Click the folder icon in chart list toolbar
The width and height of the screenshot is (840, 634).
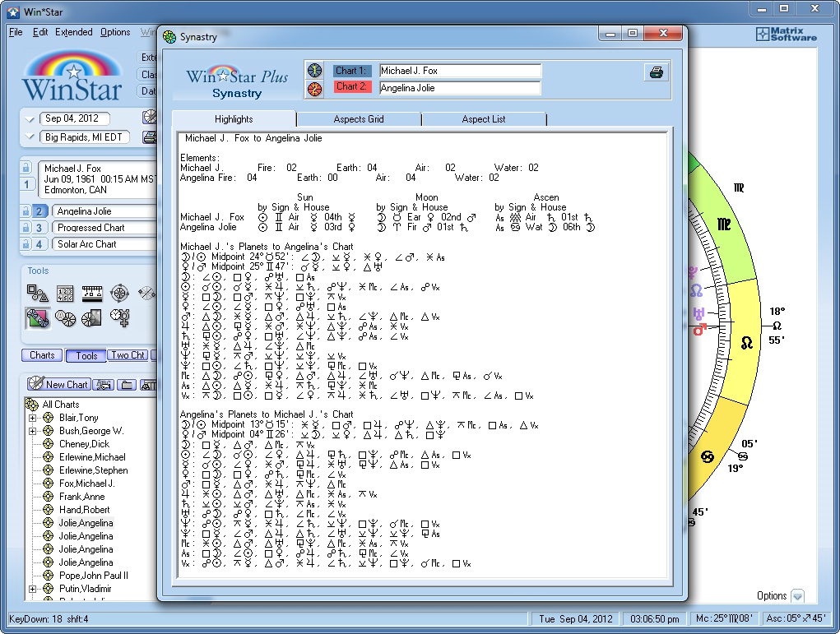click(127, 385)
